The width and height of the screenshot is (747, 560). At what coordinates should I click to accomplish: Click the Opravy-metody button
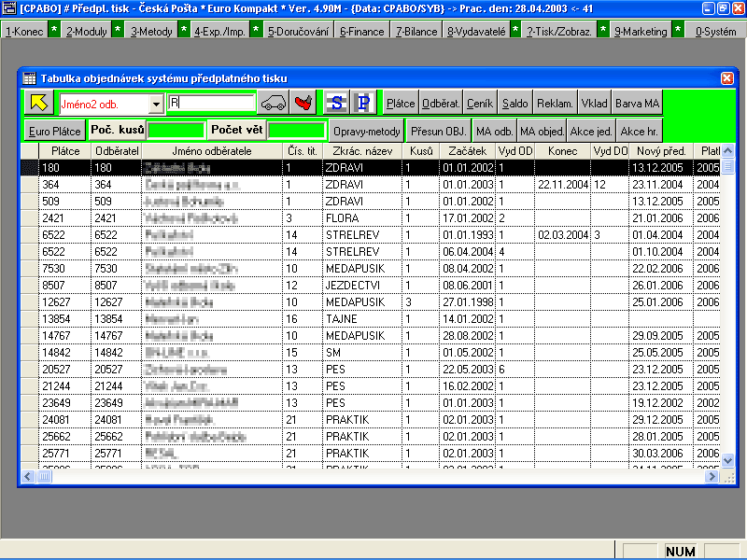click(x=367, y=131)
